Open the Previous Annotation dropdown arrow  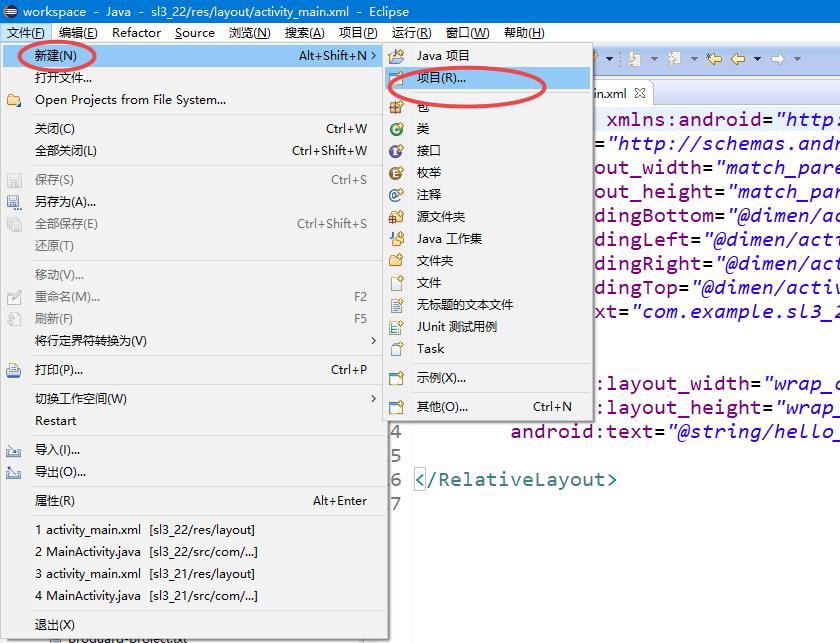tap(694, 59)
